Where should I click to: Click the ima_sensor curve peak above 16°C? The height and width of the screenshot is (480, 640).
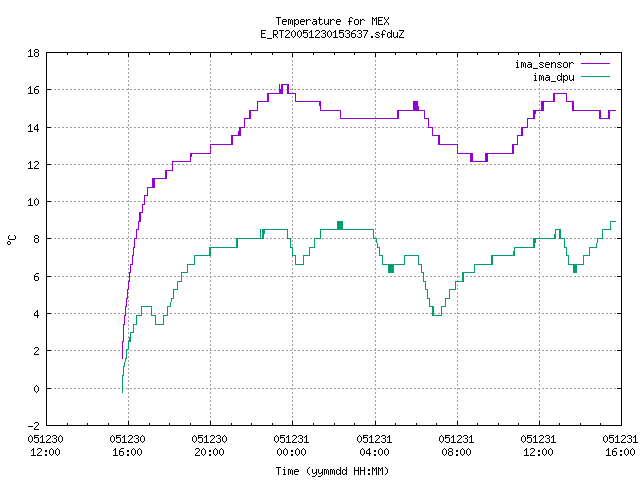[x=284, y=85]
